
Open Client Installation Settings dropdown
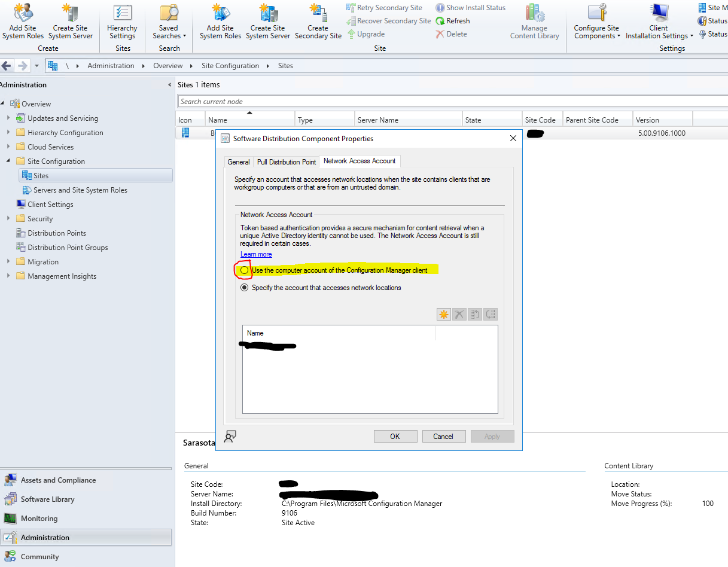pyautogui.click(x=659, y=21)
